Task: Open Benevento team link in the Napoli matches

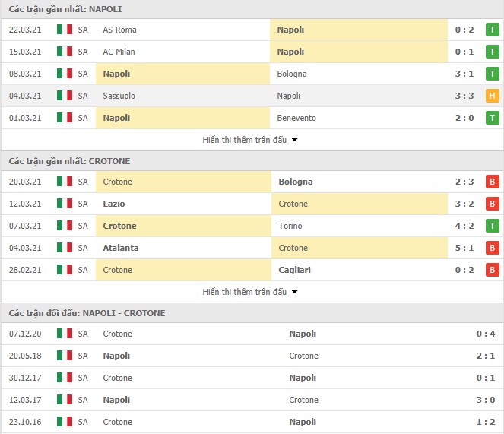Action: click(x=296, y=118)
